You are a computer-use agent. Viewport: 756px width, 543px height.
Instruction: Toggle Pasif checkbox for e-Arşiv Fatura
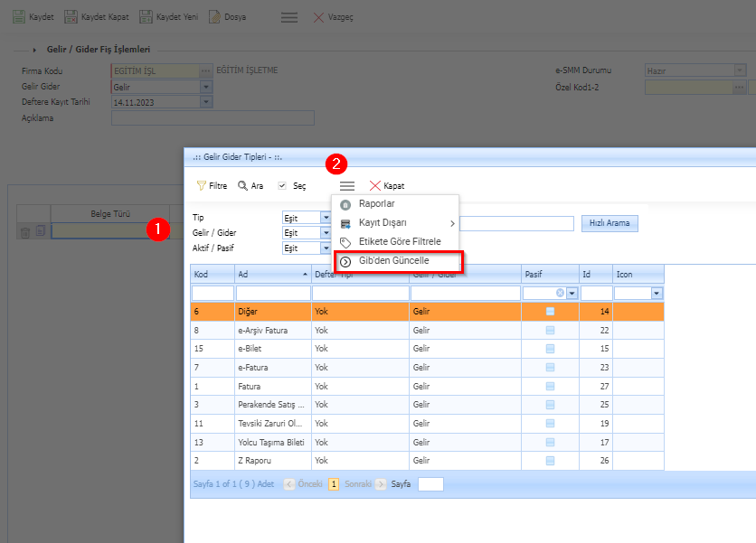[x=550, y=330]
